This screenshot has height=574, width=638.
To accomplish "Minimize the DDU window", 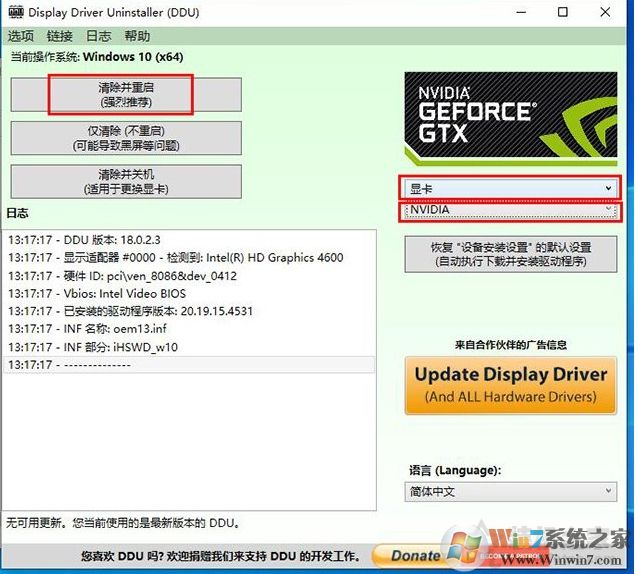I will (x=521, y=12).
